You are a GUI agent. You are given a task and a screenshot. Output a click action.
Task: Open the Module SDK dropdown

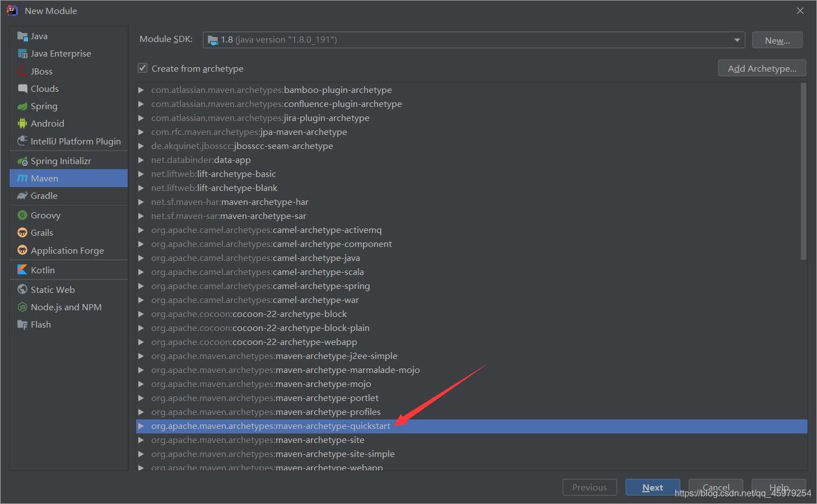click(x=737, y=40)
